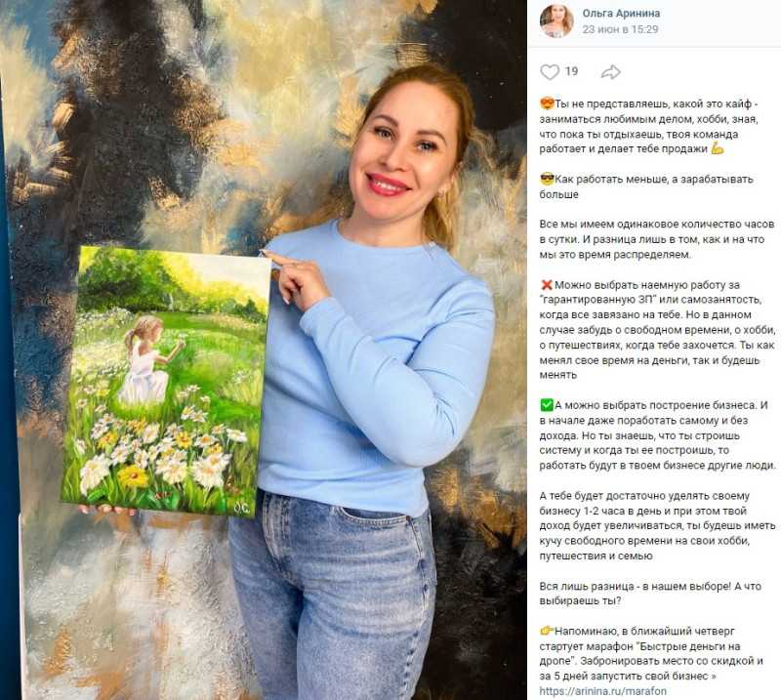Screen dimensions: 781x700
Task: Click the share arrow icon
Action: [x=610, y=72]
